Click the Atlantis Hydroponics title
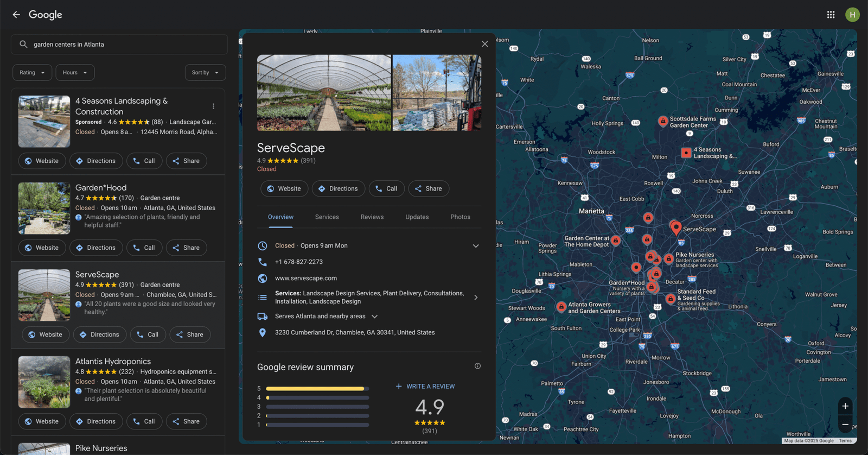Screen dimensions: 868x455 [113, 362]
